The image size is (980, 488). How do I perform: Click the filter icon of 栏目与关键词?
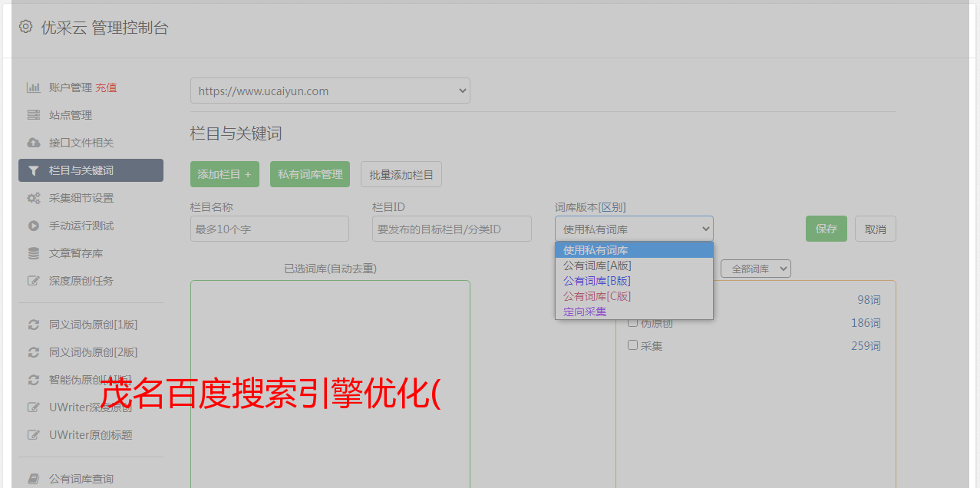coord(33,170)
